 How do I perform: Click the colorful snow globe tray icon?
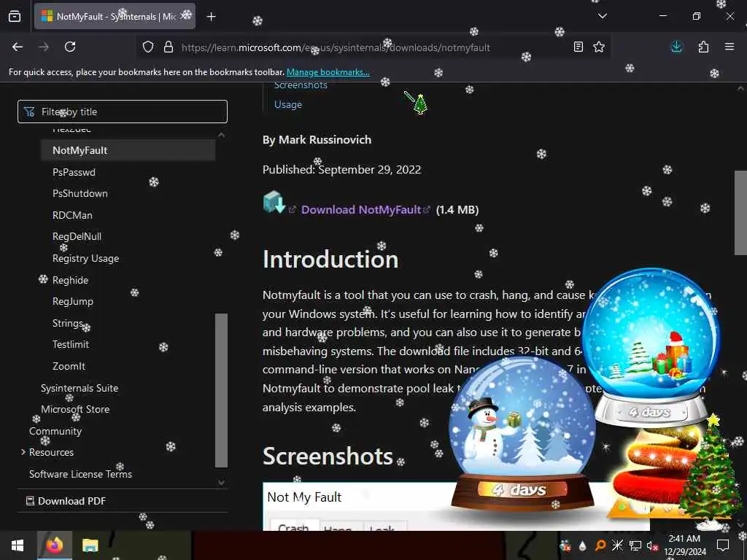click(565, 545)
